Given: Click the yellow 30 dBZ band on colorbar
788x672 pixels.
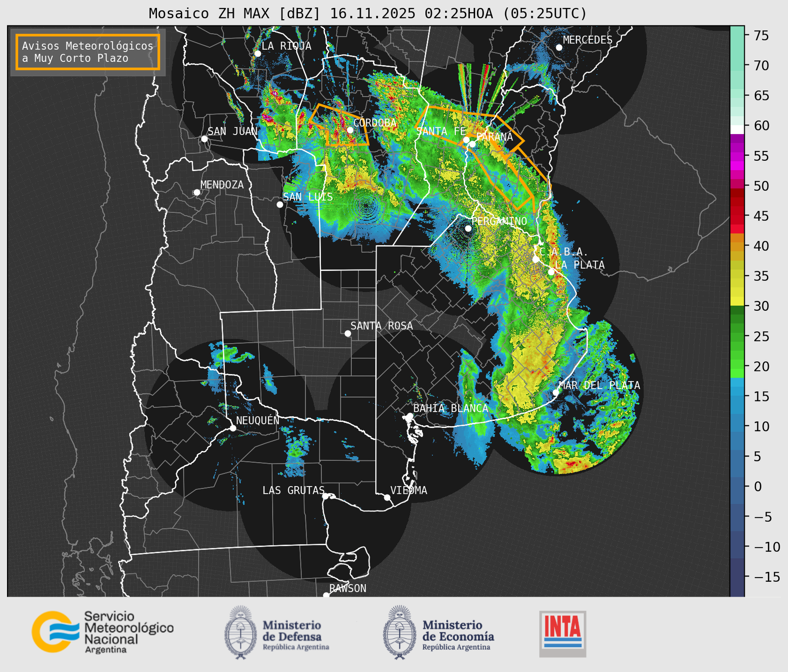Looking at the screenshot, I should tap(737, 302).
